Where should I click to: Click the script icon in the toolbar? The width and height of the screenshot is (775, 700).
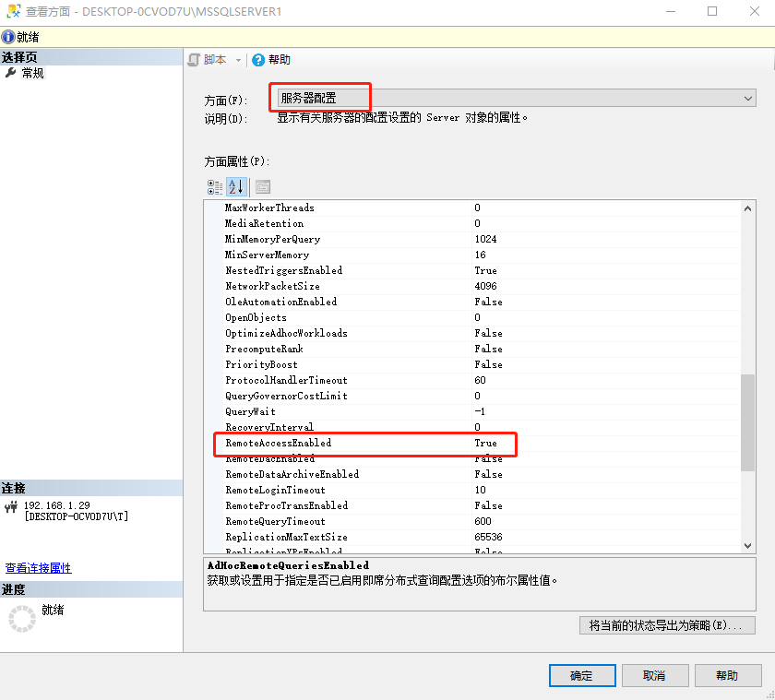(x=194, y=60)
